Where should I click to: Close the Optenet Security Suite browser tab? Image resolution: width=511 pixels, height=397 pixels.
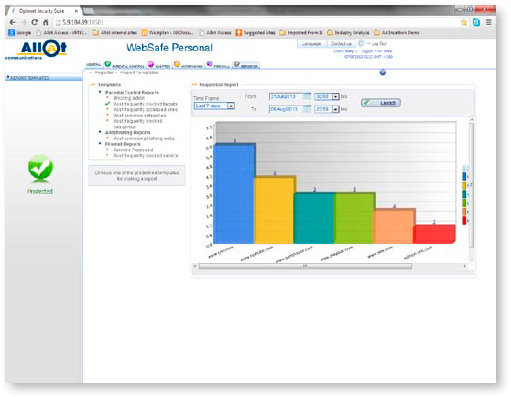pyautogui.click(x=76, y=11)
